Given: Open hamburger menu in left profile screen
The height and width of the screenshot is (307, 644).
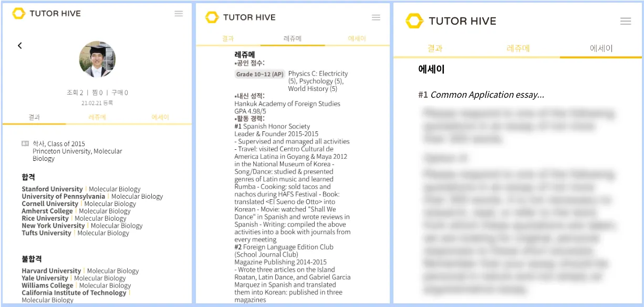Looking at the screenshot, I should tap(179, 14).
